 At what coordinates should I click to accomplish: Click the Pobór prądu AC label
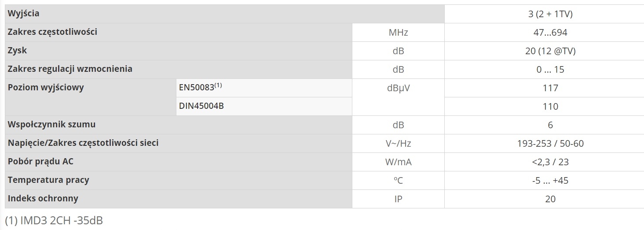(x=40, y=162)
